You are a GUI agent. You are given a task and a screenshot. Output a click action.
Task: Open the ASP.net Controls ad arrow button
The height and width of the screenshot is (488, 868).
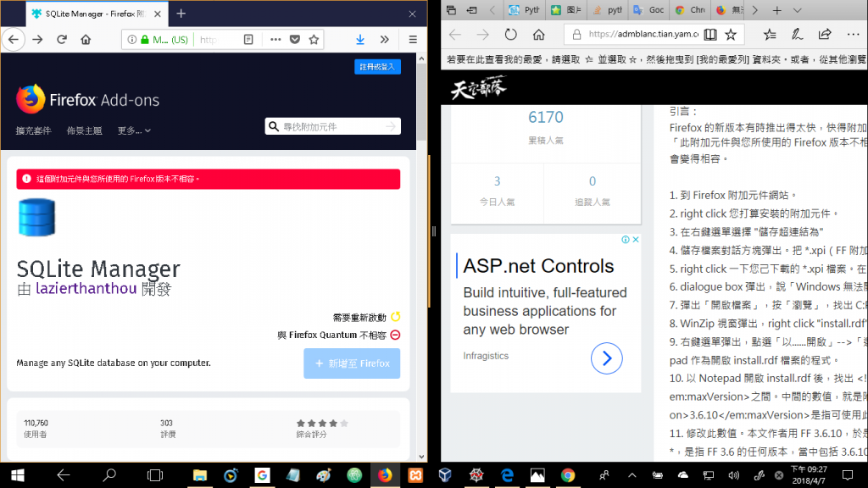click(607, 358)
